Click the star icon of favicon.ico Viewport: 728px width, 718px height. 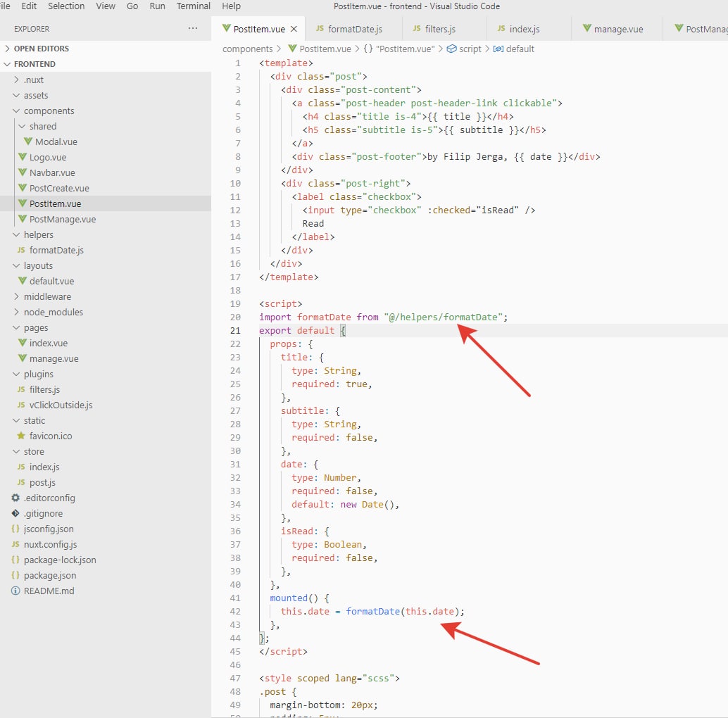[21, 436]
